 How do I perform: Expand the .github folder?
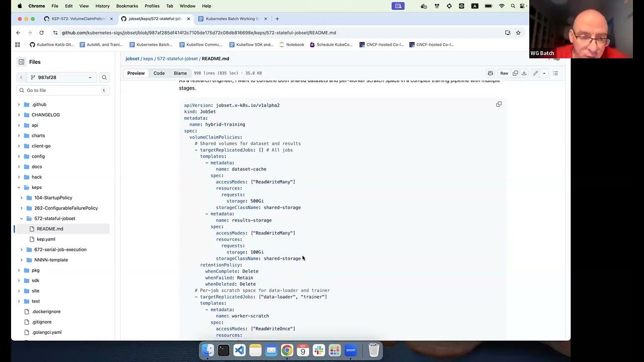[19, 105]
